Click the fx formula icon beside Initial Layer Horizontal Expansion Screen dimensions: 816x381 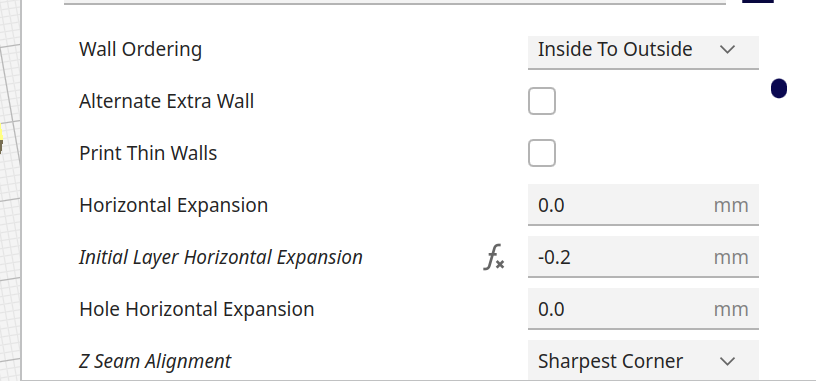(x=494, y=257)
